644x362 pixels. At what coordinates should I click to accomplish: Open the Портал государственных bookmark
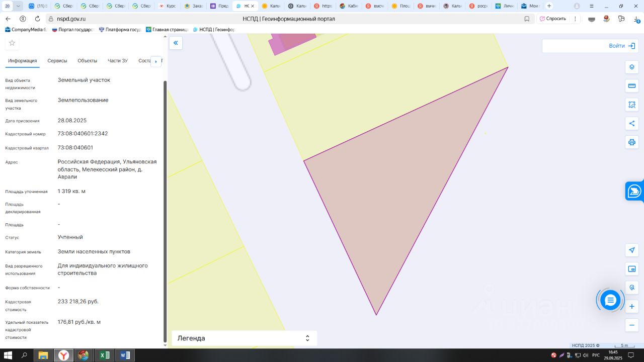tap(73, 30)
